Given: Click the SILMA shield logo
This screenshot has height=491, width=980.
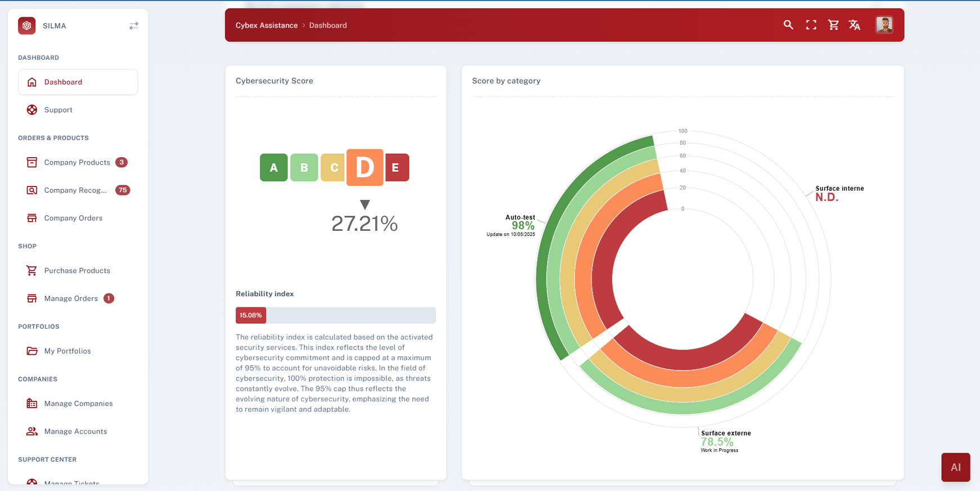Looking at the screenshot, I should pyautogui.click(x=26, y=26).
